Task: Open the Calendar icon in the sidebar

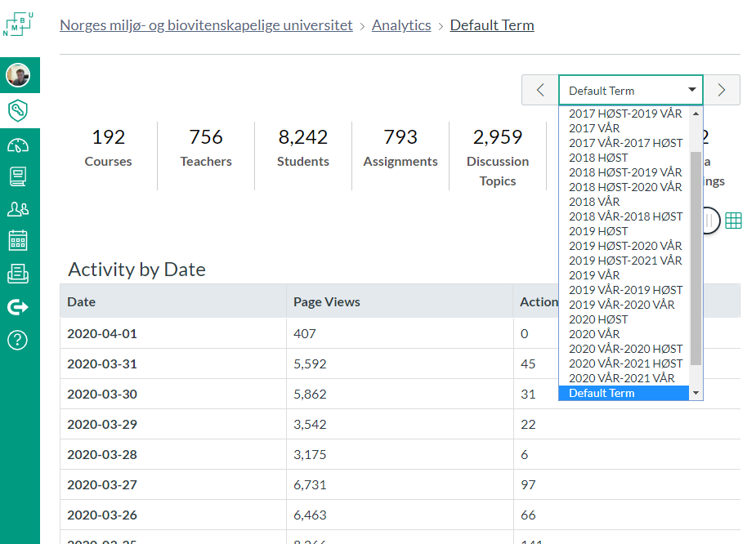Action: click(x=17, y=239)
